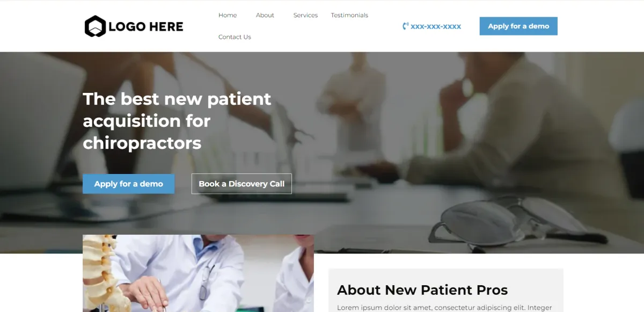This screenshot has width=644, height=312.
Task: Click the blue phone handset icon
Action: [x=406, y=26]
